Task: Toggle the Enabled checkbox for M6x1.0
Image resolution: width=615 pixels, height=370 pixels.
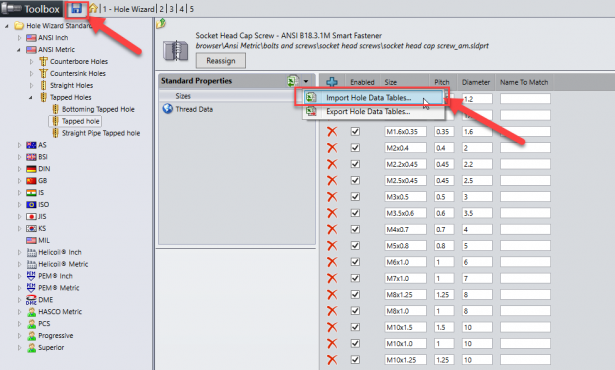Action: 355,262
